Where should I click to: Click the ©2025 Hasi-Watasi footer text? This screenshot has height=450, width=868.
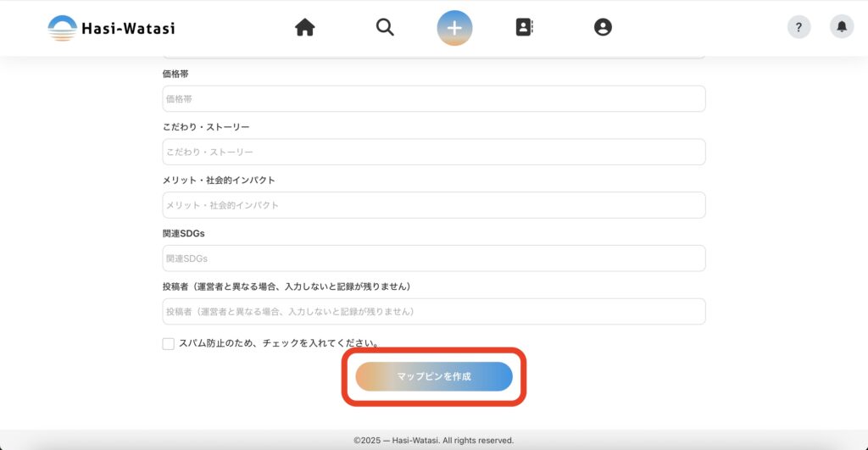click(433, 441)
